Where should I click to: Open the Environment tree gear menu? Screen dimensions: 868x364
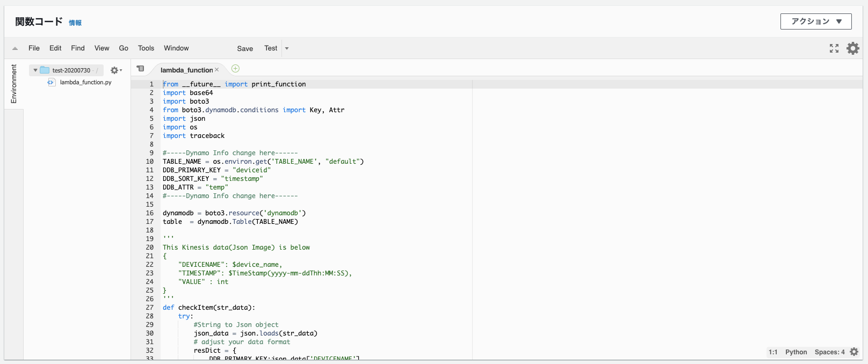click(x=116, y=70)
